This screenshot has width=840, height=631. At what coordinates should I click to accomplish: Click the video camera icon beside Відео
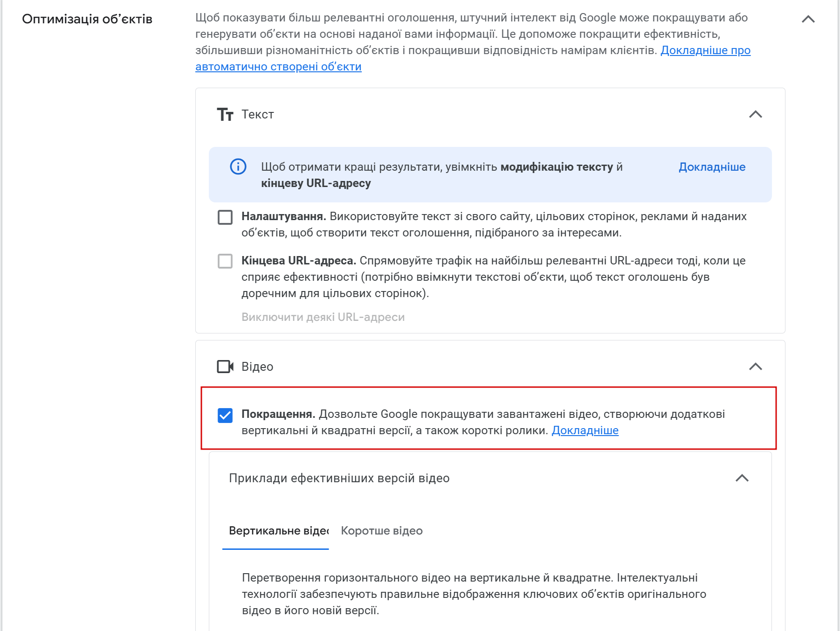click(225, 367)
